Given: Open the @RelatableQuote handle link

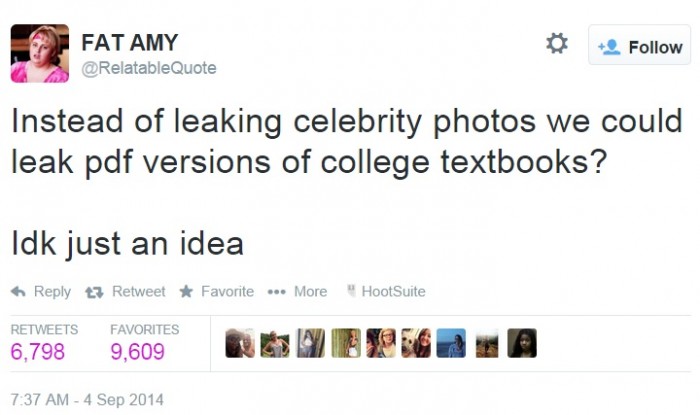Looking at the screenshot, I should click(148, 68).
